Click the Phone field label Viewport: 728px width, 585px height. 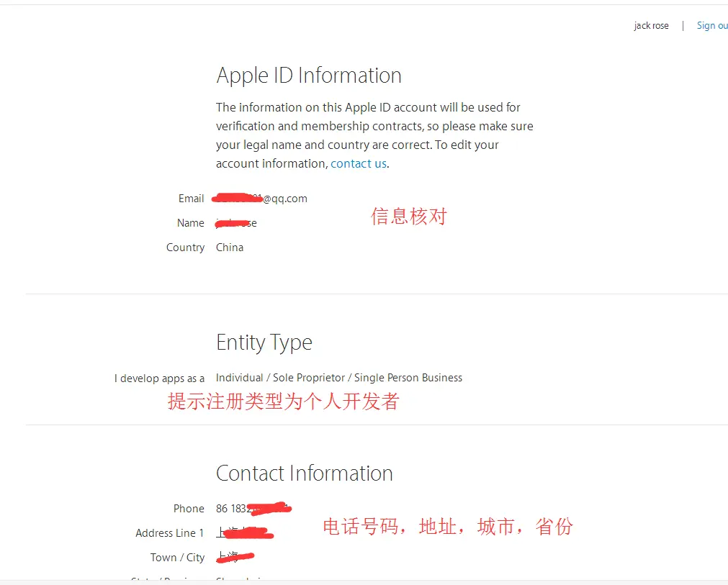[189, 509]
